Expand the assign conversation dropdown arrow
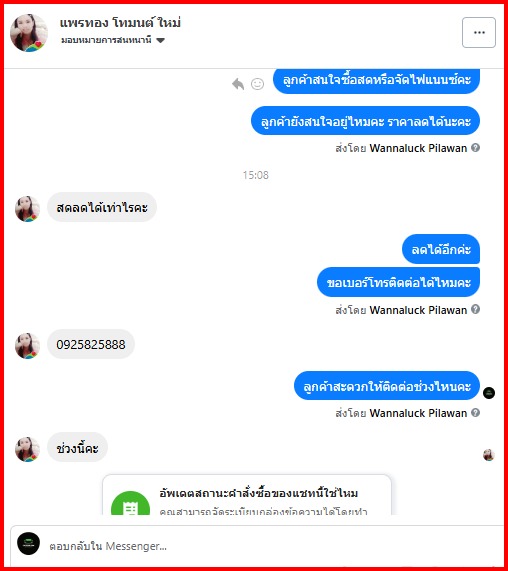The width and height of the screenshot is (508, 571). [160, 40]
